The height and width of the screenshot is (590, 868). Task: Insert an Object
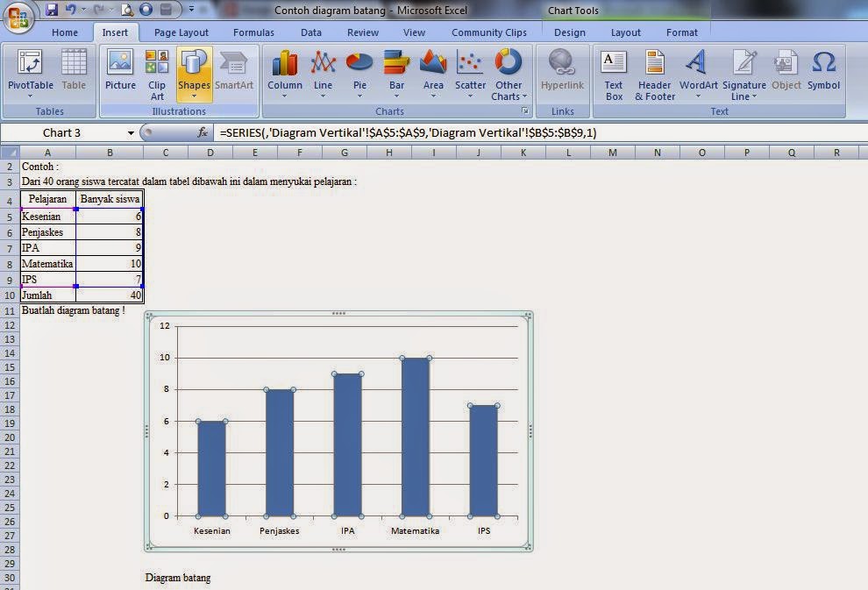[786, 70]
